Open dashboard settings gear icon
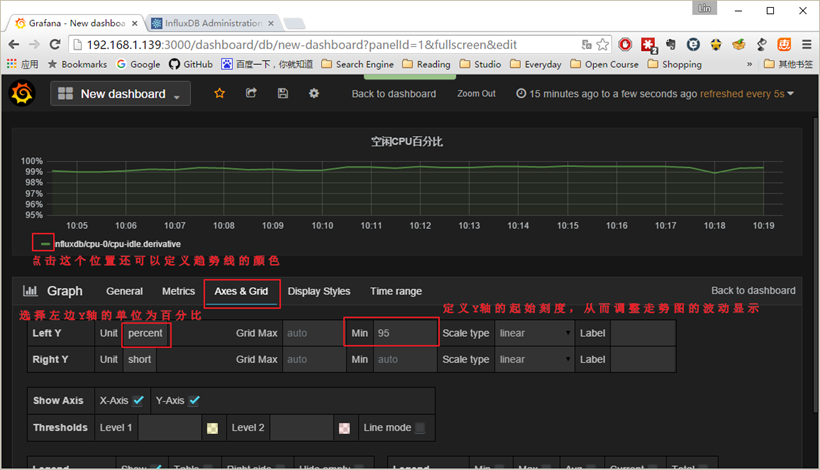Viewport: 820px width, 470px height. coord(314,93)
